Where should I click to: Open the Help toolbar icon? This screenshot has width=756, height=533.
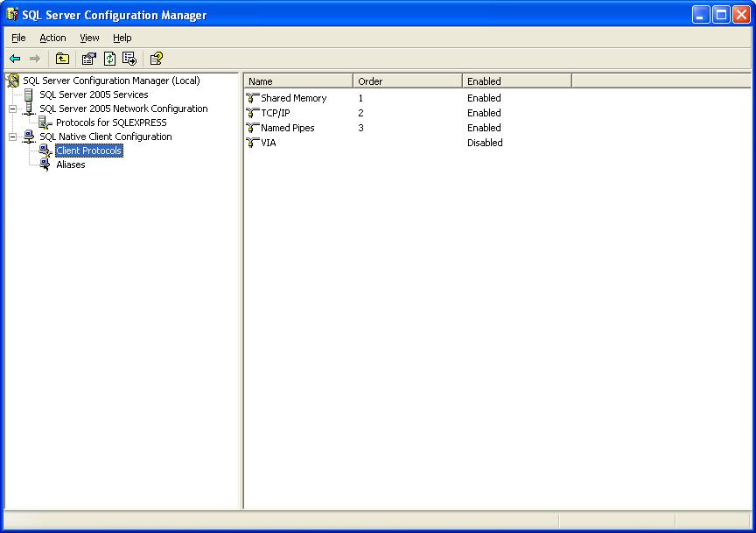point(156,59)
